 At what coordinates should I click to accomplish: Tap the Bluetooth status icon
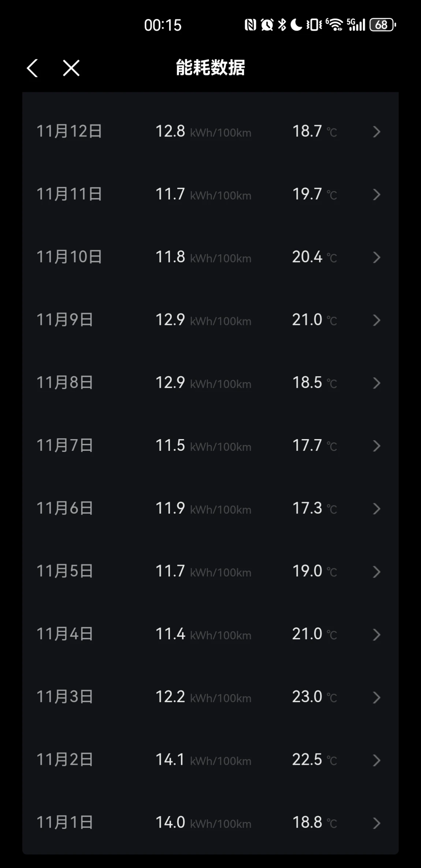coord(282,25)
